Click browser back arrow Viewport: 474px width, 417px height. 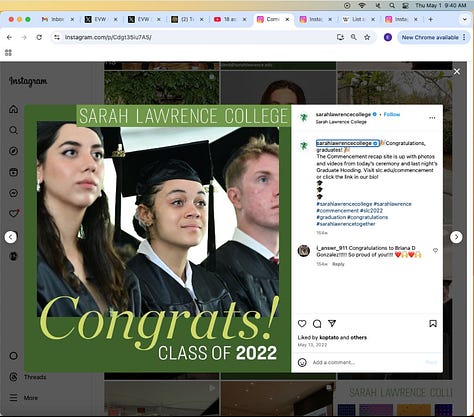[9, 37]
